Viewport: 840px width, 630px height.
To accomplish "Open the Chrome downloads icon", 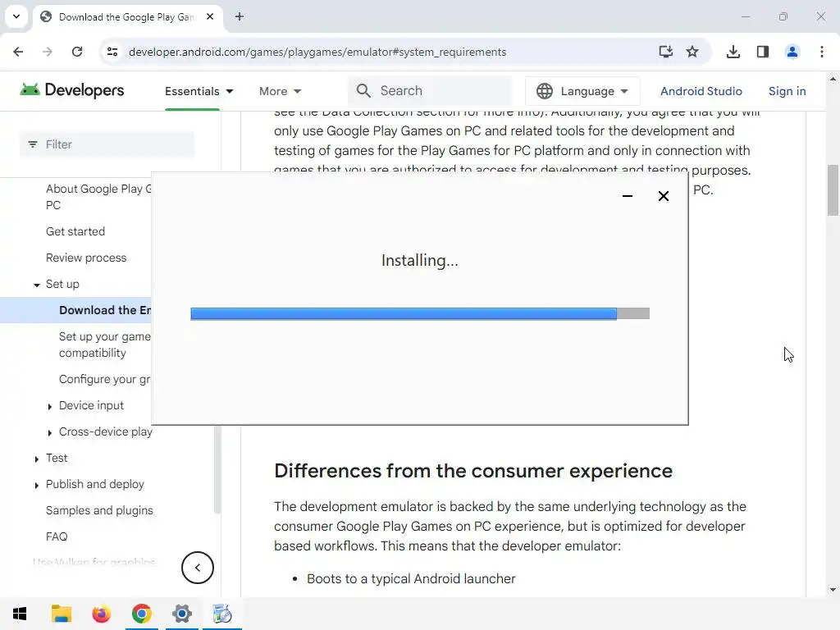I will (733, 52).
